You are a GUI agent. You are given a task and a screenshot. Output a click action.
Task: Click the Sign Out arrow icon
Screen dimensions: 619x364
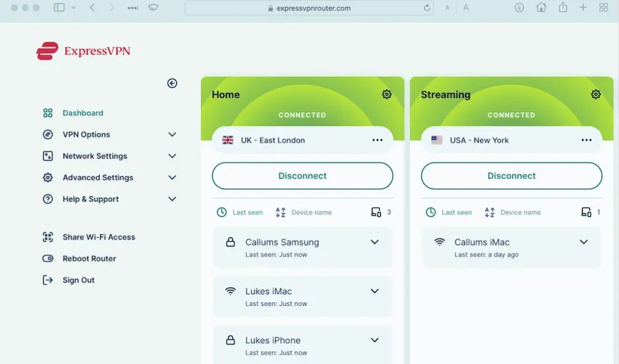47,280
